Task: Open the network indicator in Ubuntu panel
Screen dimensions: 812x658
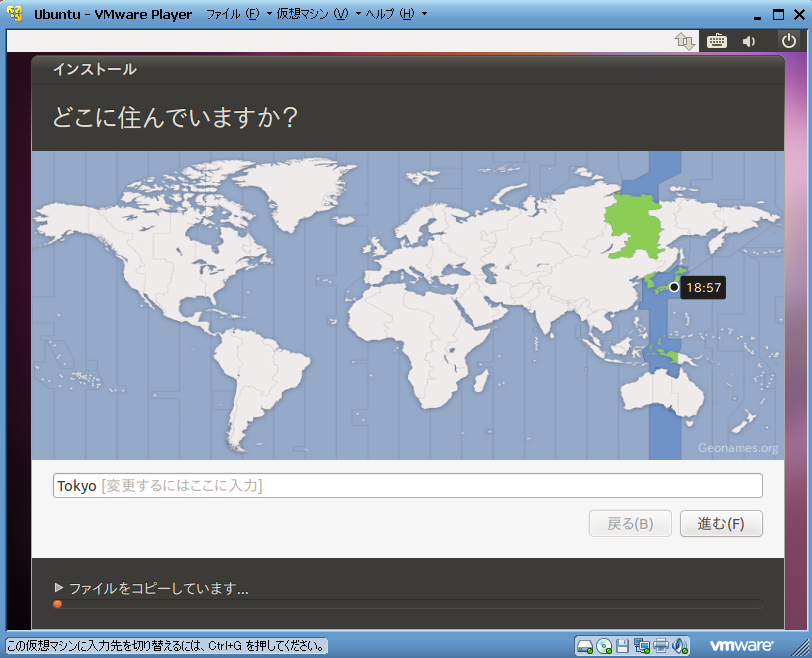Action: coord(685,41)
